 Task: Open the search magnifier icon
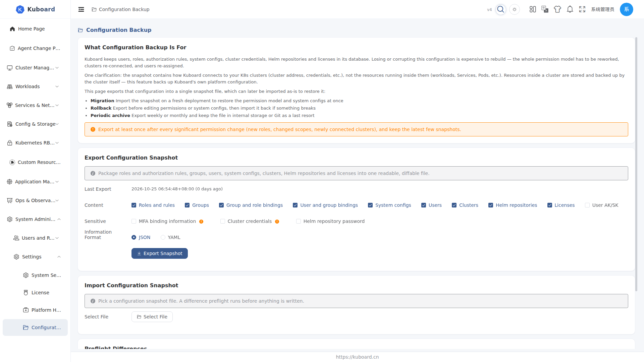[x=501, y=9]
